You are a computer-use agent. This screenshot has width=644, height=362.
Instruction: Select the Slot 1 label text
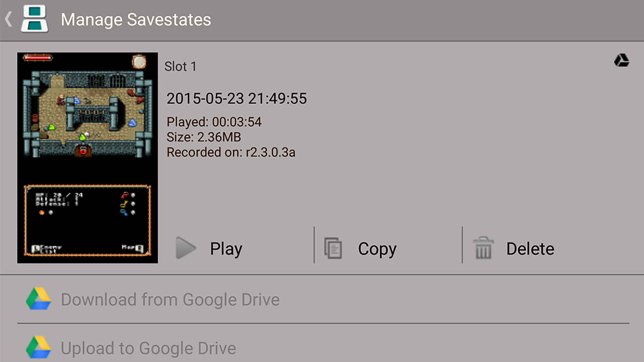point(181,67)
